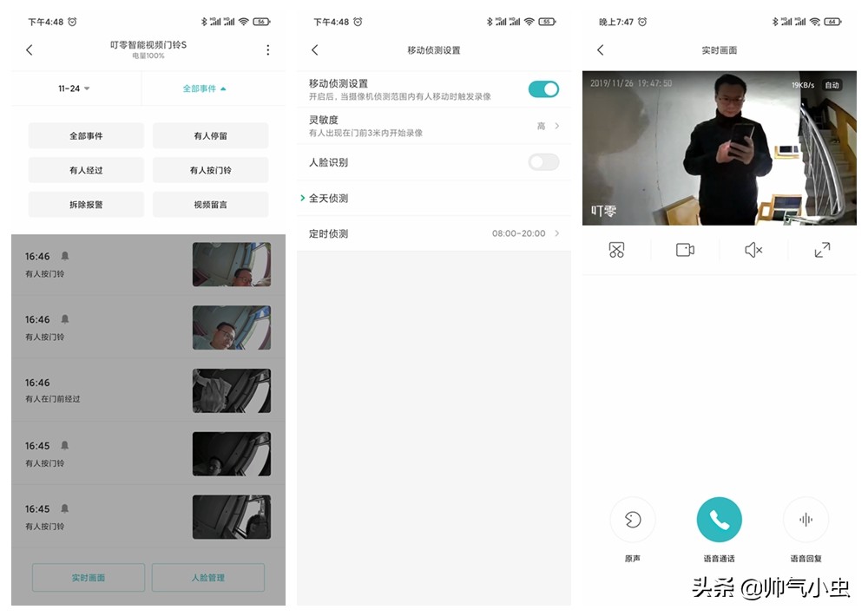Image resolution: width=868 pixels, height=616 pixels.
Task: Start video recording with the camera icon
Action: coord(685,250)
